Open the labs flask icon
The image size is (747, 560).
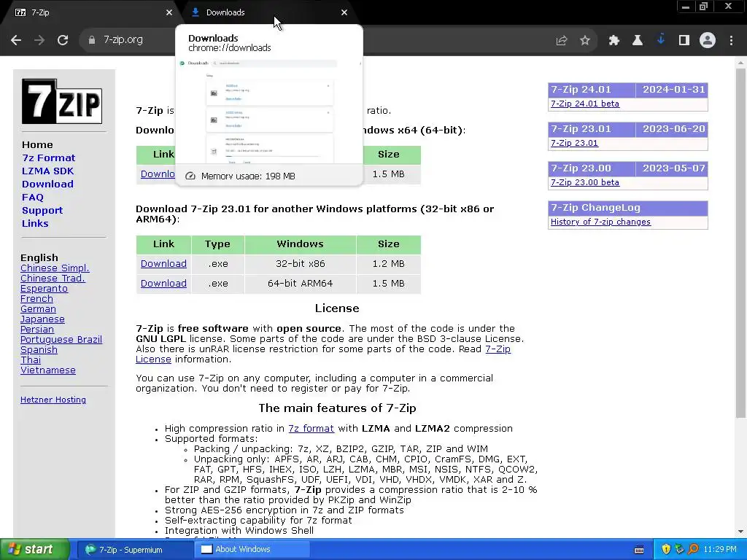(x=638, y=41)
